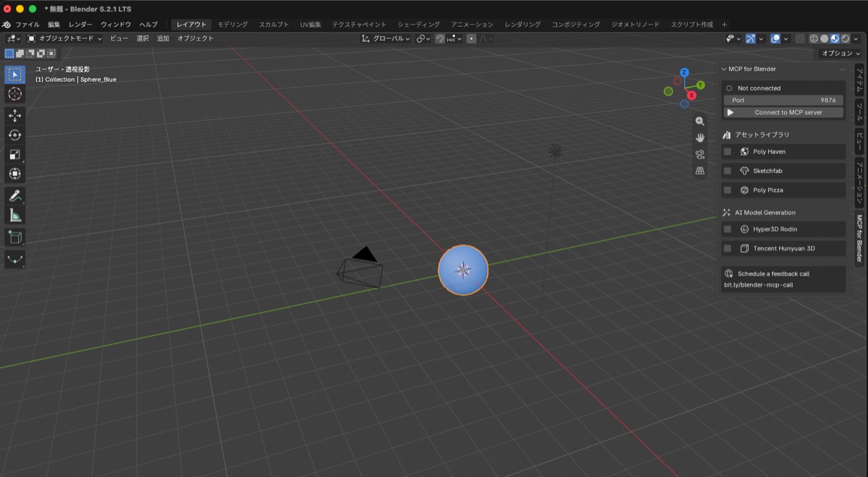Open the pivot point dropdown
The height and width of the screenshot is (477, 868).
[x=423, y=38]
